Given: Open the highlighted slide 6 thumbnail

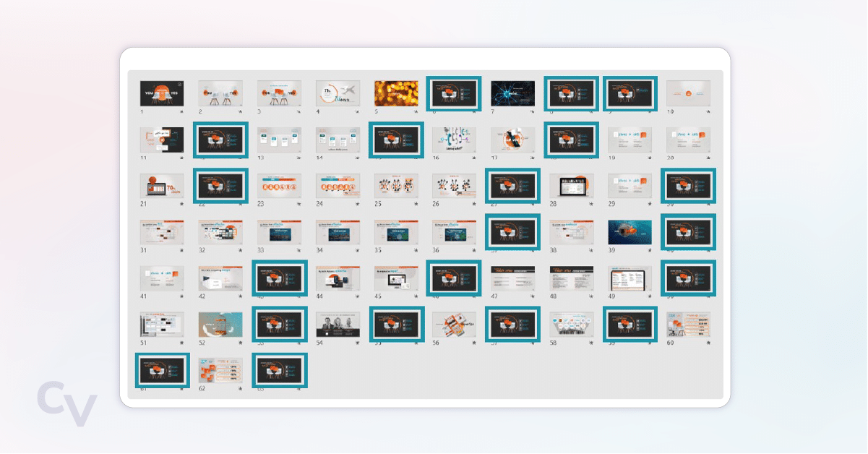Looking at the screenshot, I should coord(454,93).
